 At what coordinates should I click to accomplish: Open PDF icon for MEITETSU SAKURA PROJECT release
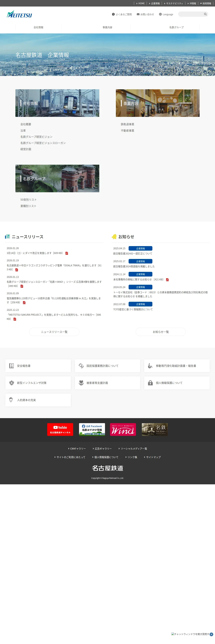[15, 319]
